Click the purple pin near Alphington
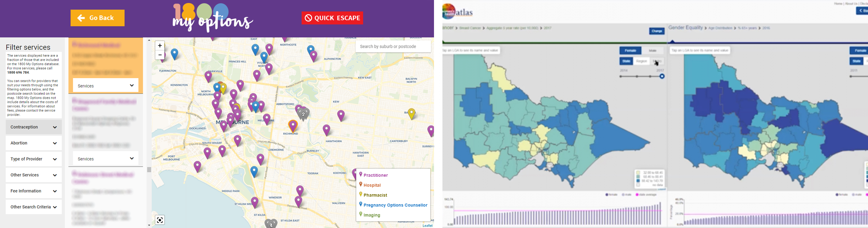 click(x=314, y=56)
